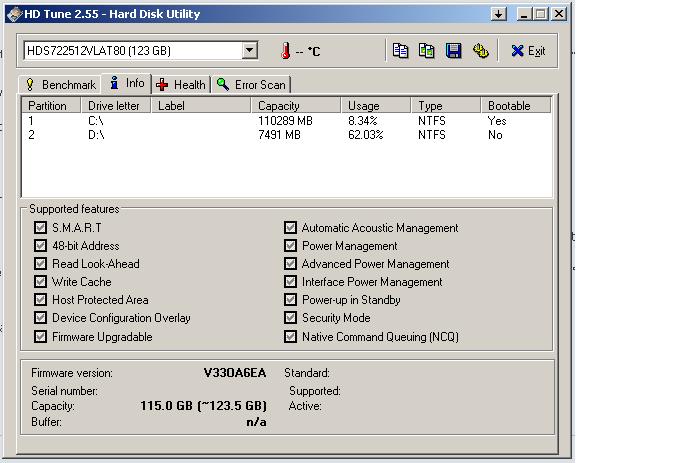Viewport: 683px width, 463px height.
Task: Toggle the Host Protected Area checkbox
Action: coord(41,300)
